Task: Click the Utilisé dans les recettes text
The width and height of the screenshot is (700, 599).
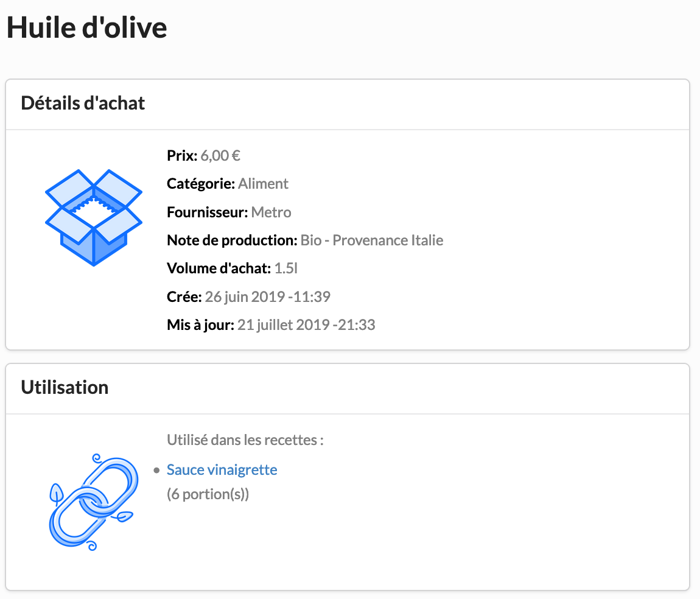Action: (245, 440)
